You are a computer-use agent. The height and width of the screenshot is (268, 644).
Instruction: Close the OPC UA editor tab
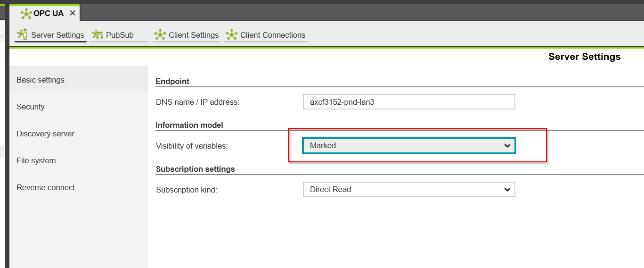[x=73, y=13]
